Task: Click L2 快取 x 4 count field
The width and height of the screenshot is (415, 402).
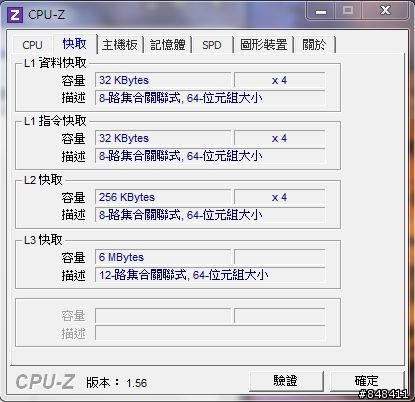Action: (x=279, y=197)
